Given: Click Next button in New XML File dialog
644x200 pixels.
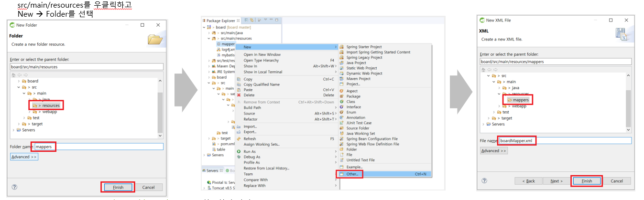Looking at the screenshot, I should pyautogui.click(x=556, y=181).
